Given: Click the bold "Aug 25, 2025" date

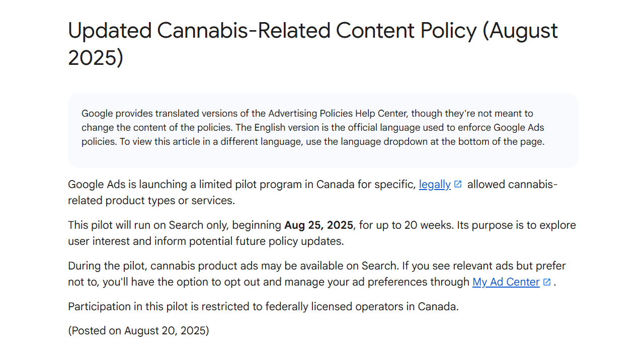Looking at the screenshot, I should click(x=319, y=225).
